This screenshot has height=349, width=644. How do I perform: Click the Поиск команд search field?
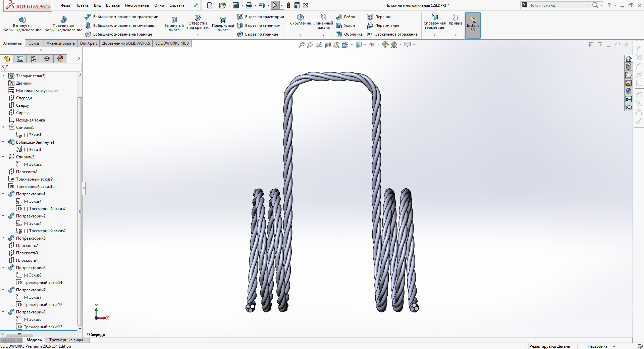[559, 5]
